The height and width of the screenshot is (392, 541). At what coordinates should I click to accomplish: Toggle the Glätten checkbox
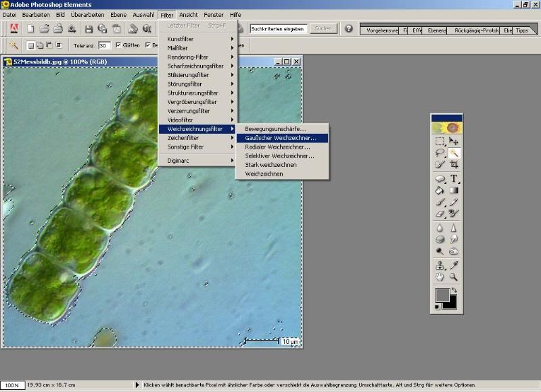pyautogui.click(x=119, y=45)
